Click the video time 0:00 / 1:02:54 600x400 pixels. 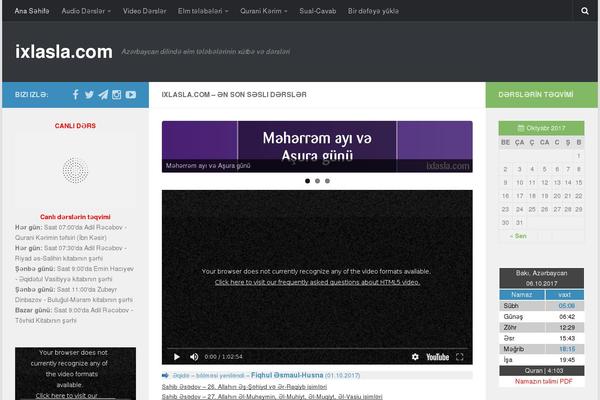click(x=223, y=357)
